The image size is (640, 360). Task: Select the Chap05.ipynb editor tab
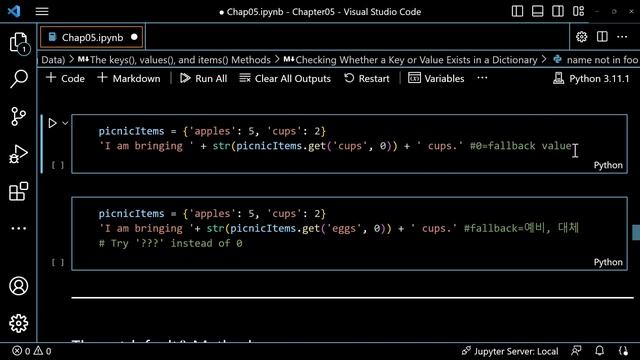(92, 37)
